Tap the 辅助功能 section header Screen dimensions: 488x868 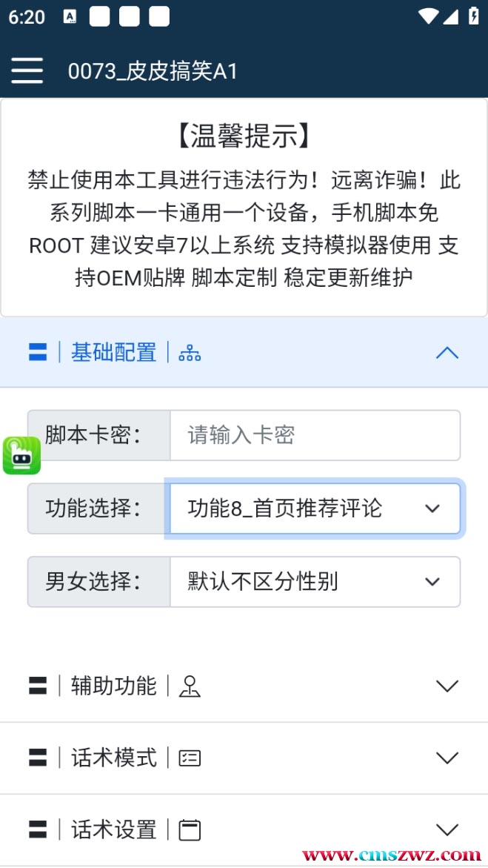[244, 686]
